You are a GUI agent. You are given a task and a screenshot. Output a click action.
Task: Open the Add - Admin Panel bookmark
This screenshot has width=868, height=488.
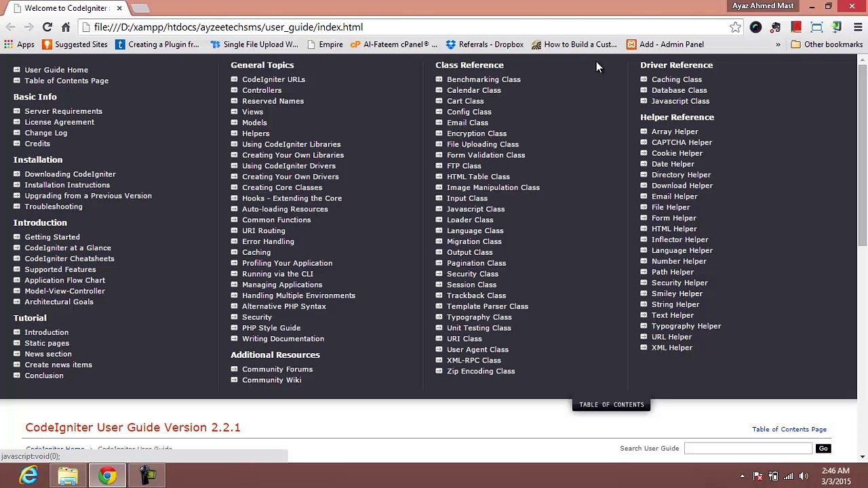point(665,45)
